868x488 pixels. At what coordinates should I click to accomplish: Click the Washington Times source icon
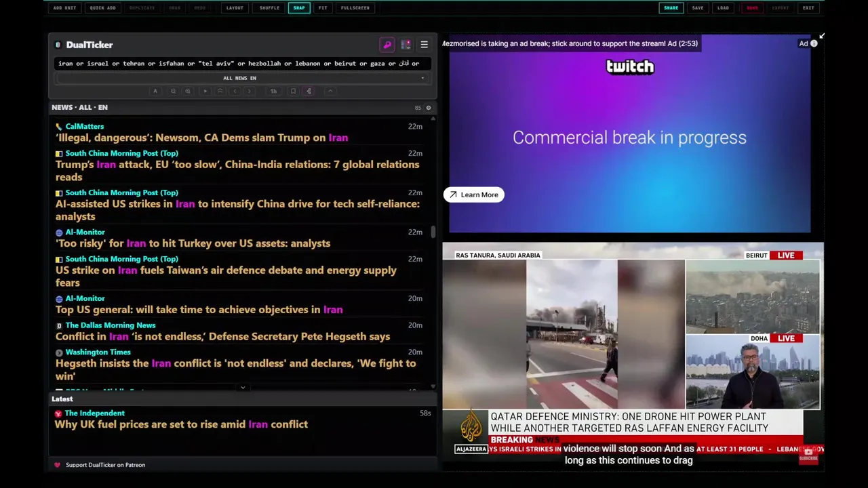point(59,352)
